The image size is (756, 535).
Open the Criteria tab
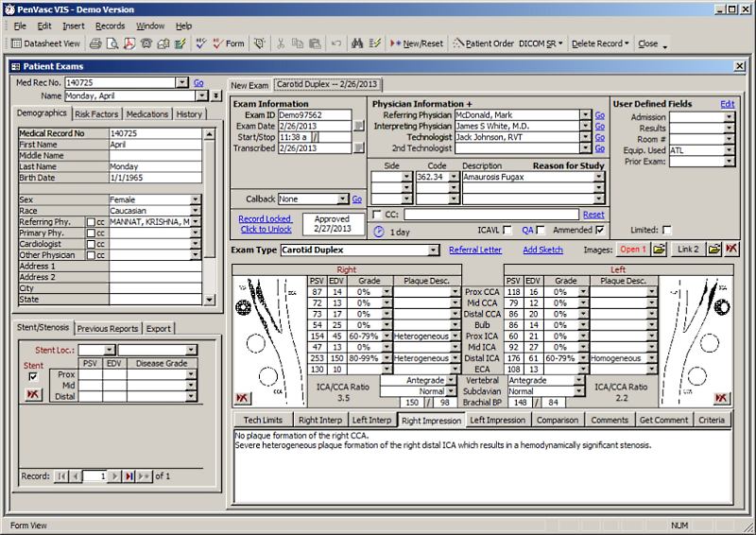[x=712, y=420]
